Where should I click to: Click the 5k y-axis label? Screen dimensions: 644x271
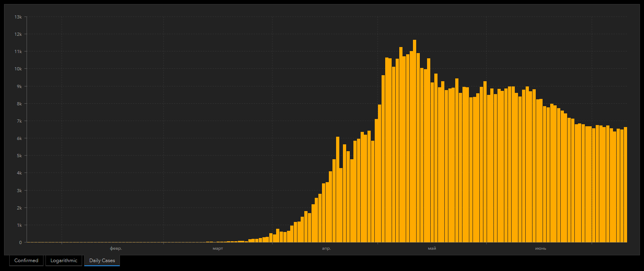point(19,156)
